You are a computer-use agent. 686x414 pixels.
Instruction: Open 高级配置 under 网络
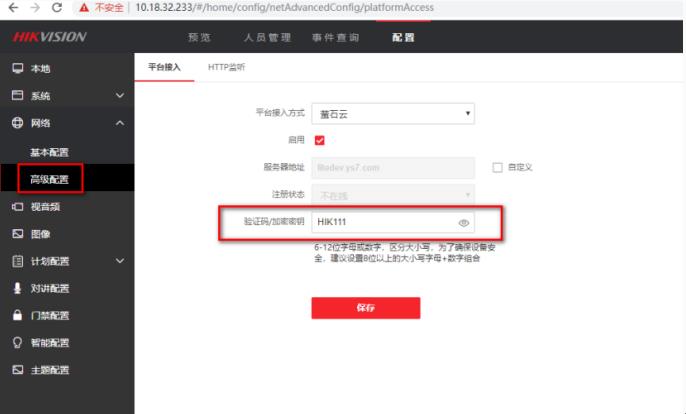coord(49,179)
